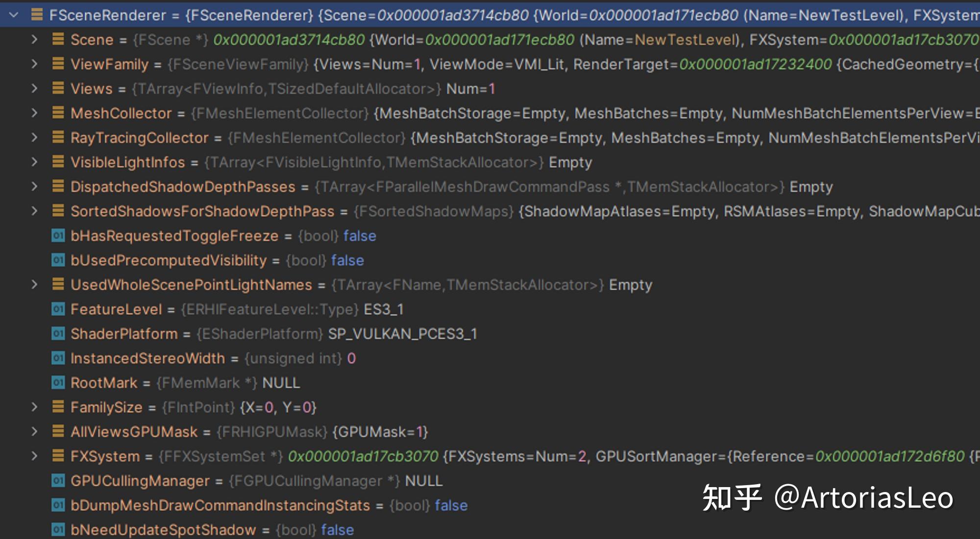Click the primitive icon beside ShaderPlatform
Image resolution: width=980 pixels, height=539 pixels.
tap(58, 333)
